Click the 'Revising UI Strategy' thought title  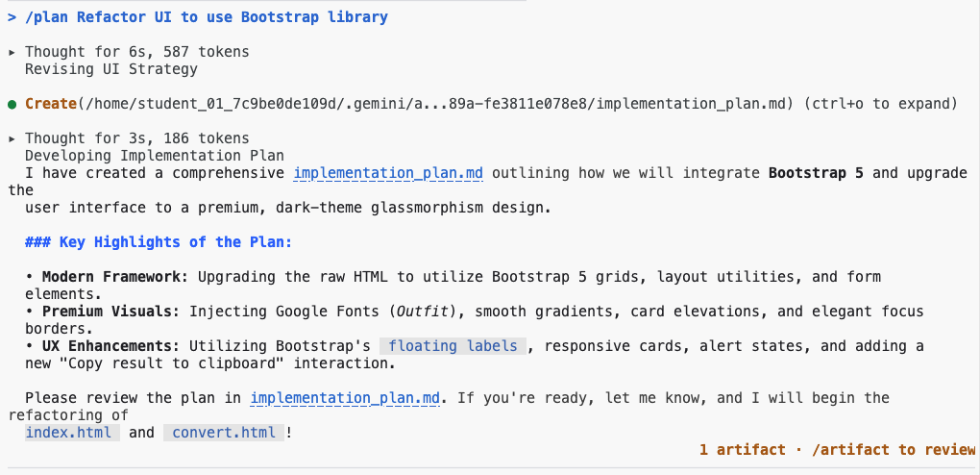(x=111, y=69)
